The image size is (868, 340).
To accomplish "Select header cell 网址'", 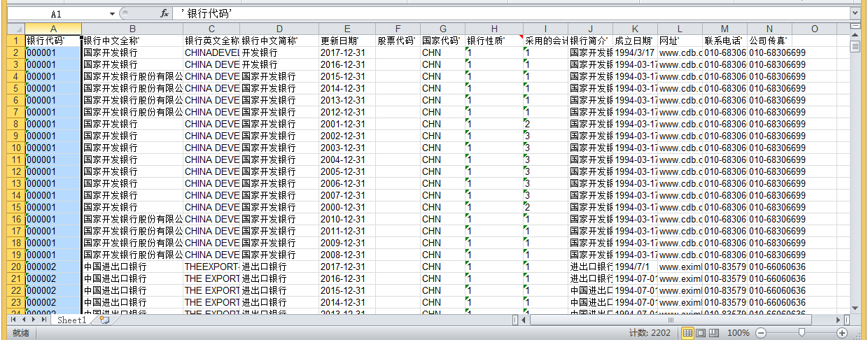I will pyautogui.click(x=680, y=41).
